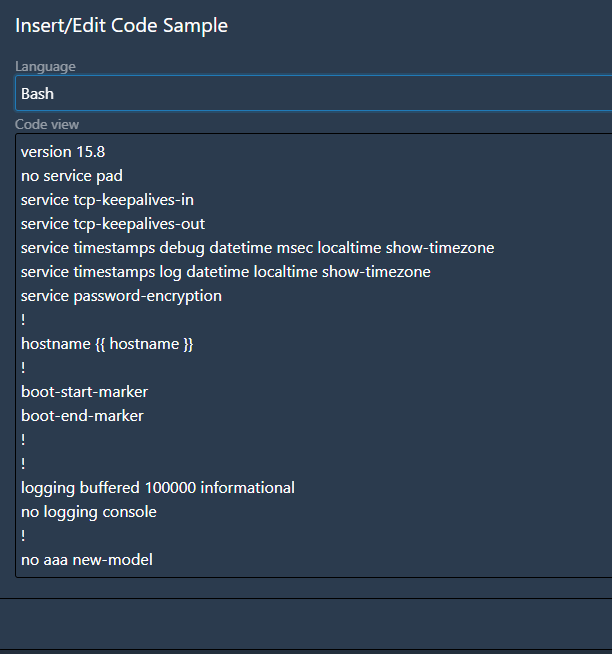Click the 'Language' field label
Screen dimensions: 612x654
(45, 66)
